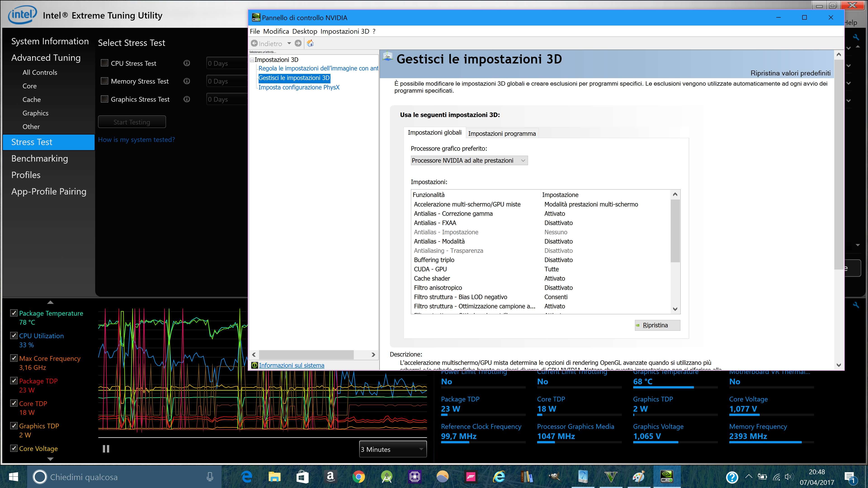Viewport: 868px width, 488px height.
Task: Uncheck Max Core Frequency in the legend
Action: [x=14, y=358]
